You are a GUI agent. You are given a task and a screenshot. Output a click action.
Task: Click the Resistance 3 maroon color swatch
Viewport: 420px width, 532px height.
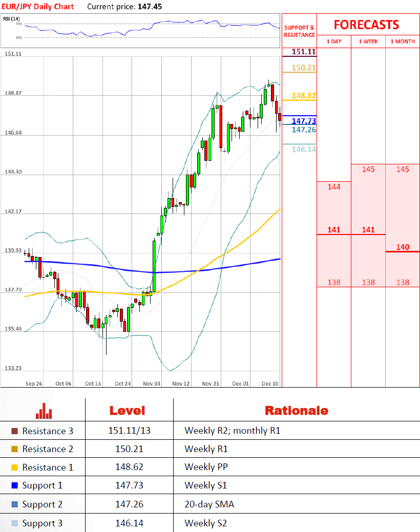14,431
